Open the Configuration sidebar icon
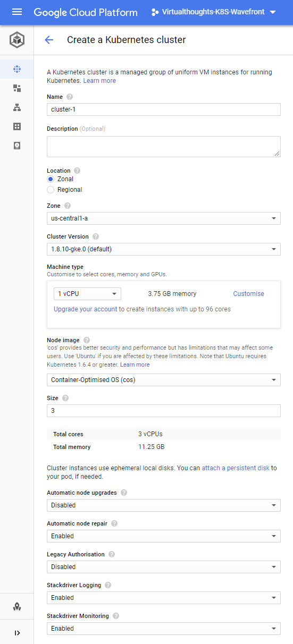This screenshot has height=644, width=293. [17, 126]
